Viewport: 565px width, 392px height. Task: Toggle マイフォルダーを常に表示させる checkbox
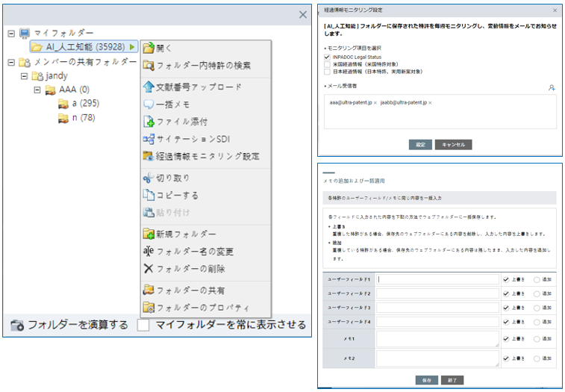pyautogui.click(x=143, y=326)
